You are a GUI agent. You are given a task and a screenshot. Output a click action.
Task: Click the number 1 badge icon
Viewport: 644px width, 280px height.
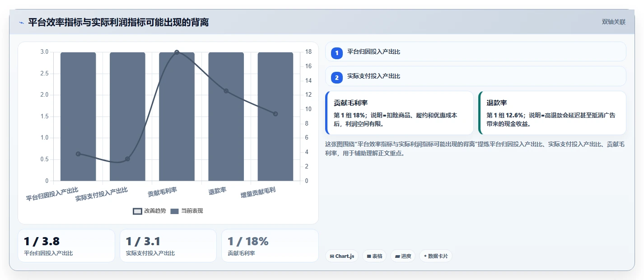(x=336, y=53)
